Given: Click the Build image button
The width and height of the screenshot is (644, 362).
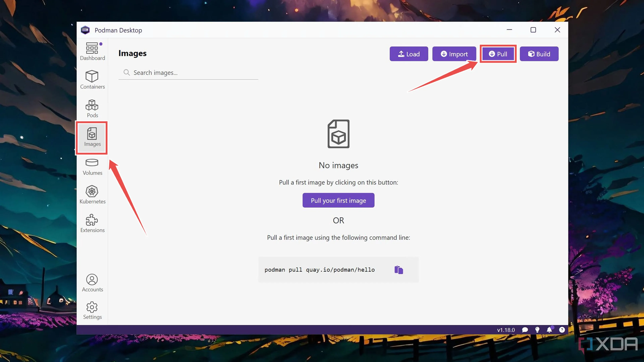Looking at the screenshot, I should point(539,54).
